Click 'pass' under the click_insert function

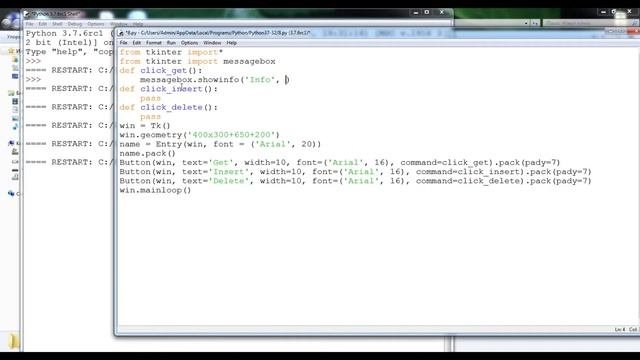(150, 98)
